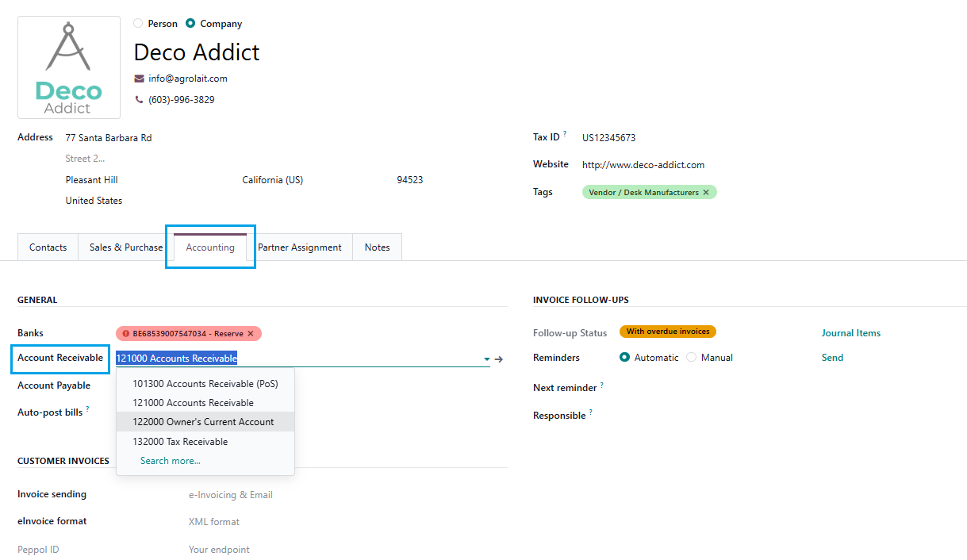Image resolution: width=967 pixels, height=560 pixels.
Task: Toggle the Account Receivable dropdown caret
Action: (486, 359)
